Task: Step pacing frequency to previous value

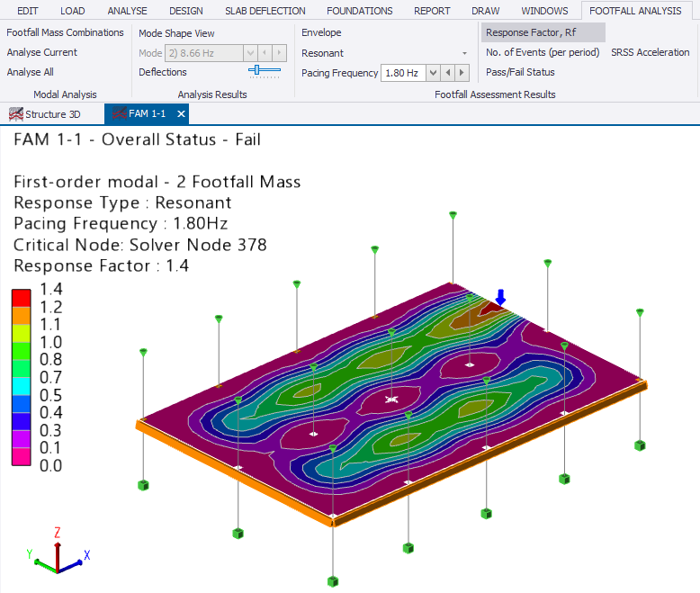Action: click(448, 73)
